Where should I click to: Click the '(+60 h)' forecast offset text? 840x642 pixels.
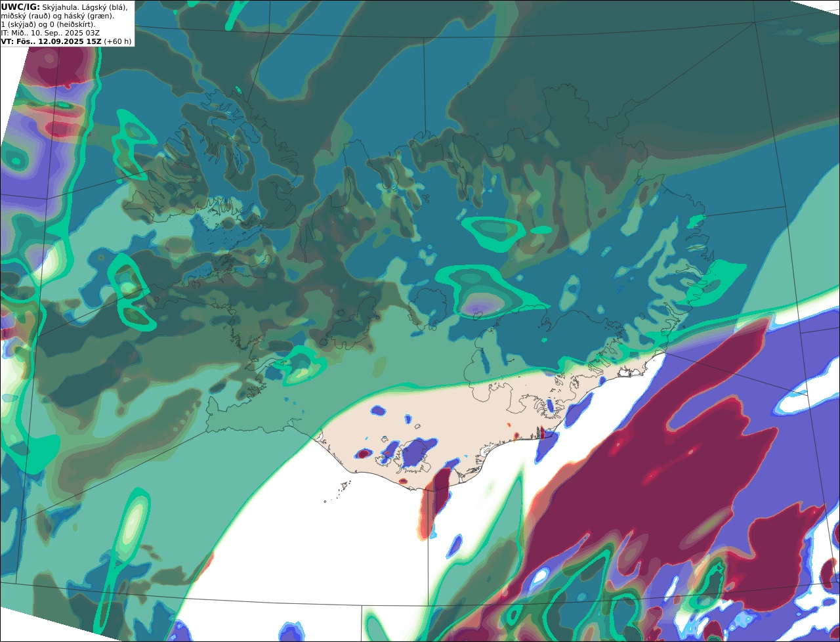coord(117,41)
